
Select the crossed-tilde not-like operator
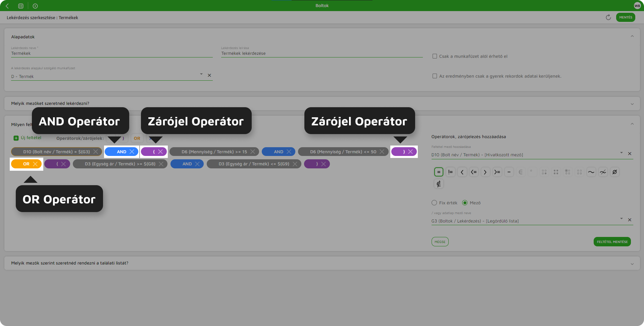(x=603, y=172)
